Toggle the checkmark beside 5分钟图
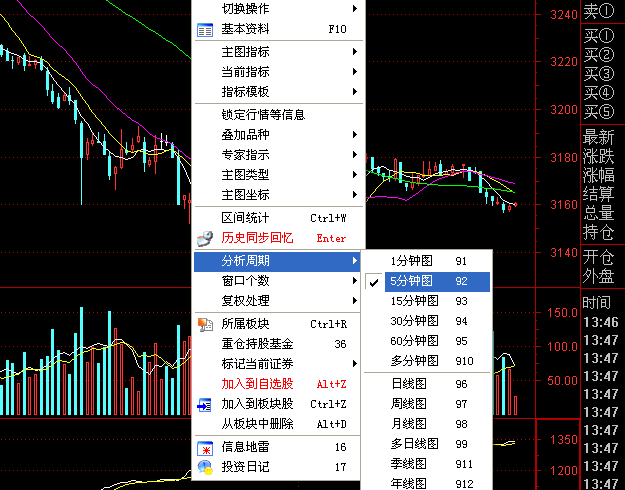Screen dimensions: 625x490 coord(373,282)
